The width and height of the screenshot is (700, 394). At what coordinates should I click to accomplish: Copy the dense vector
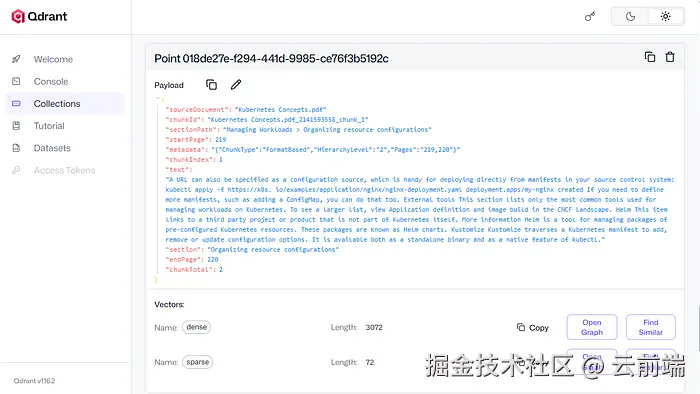pos(533,328)
